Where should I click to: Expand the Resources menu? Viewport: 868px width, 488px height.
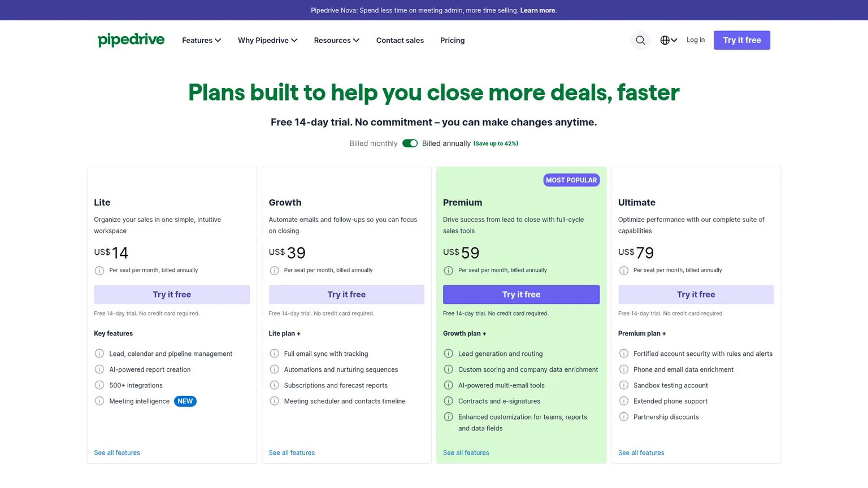pos(337,40)
